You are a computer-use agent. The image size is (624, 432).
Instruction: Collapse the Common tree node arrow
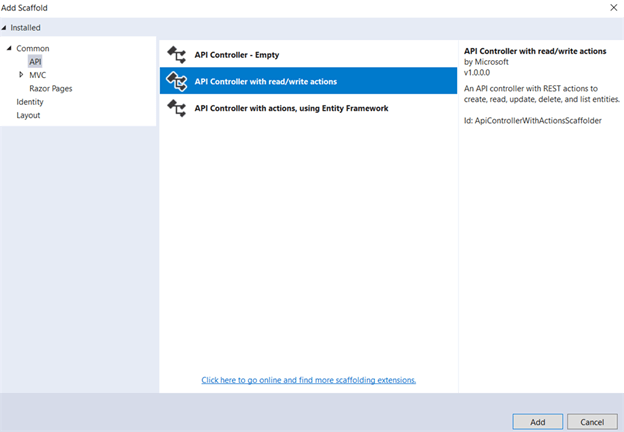9,48
